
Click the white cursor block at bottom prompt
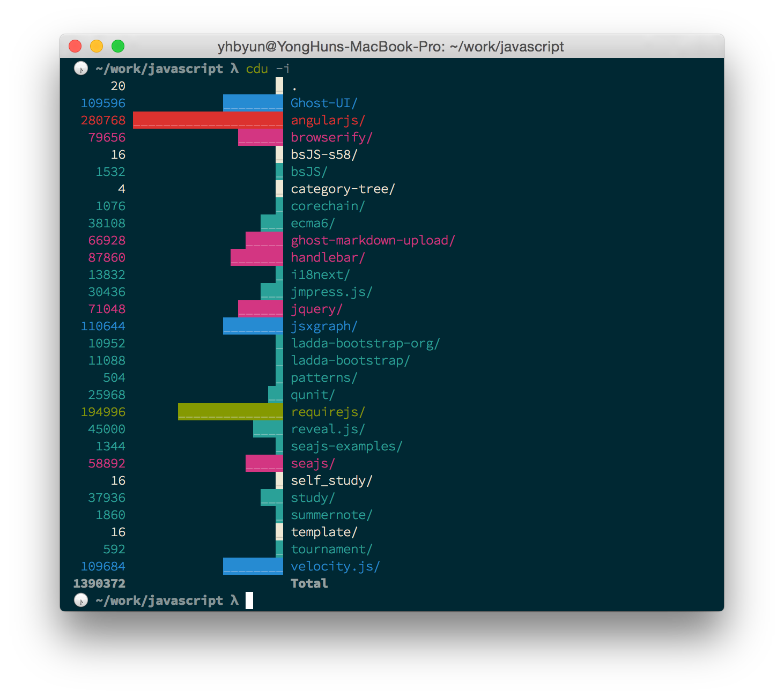click(x=249, y=600)
